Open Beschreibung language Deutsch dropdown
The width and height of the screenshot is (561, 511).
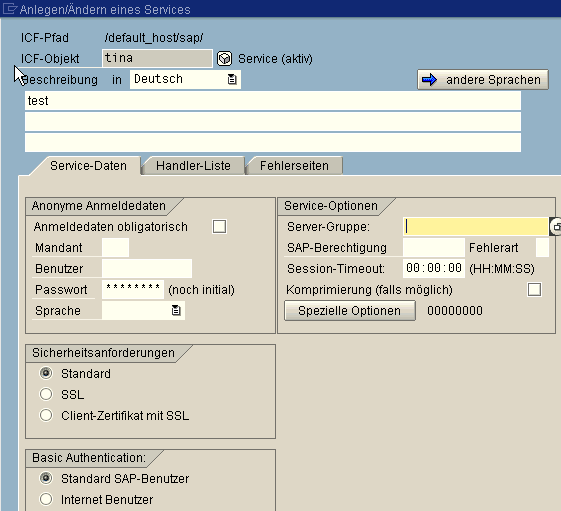(x=232, y=79)
